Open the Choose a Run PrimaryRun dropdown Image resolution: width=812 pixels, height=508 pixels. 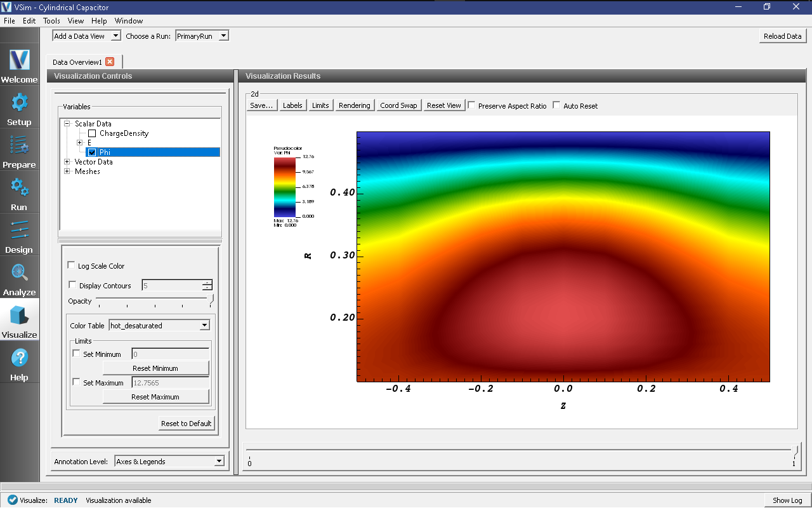point(202,36)
